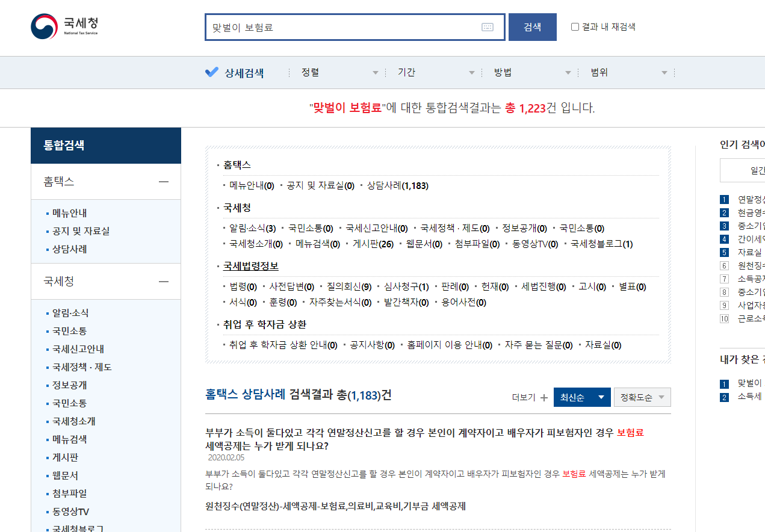Collapse the 국세청 sidebar section
Viewport: 765px width, 532px height.
tap(163, 282)
